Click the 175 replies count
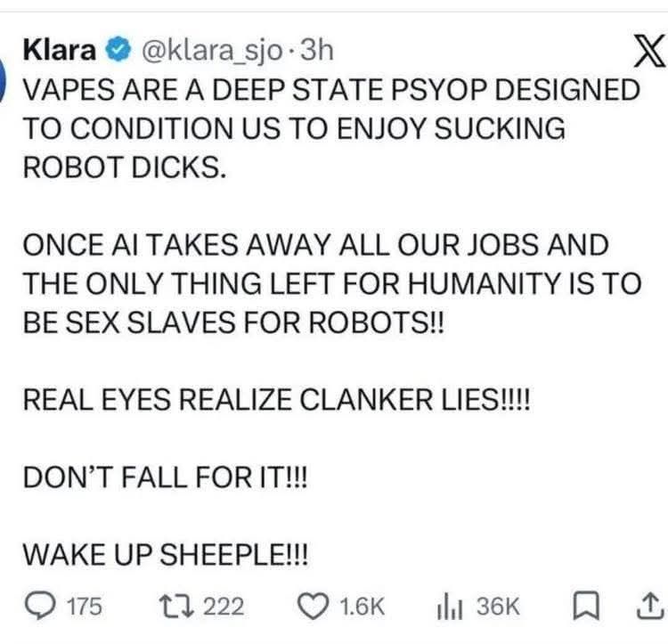Viewport: 668px width, 644px height. coord(85,607)
